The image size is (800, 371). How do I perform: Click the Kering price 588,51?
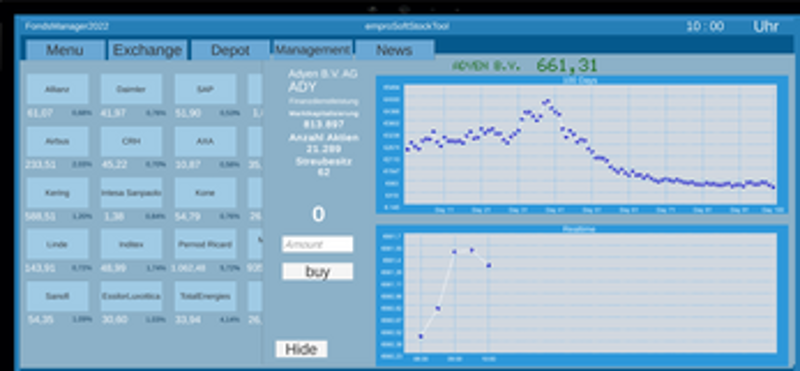40,216
